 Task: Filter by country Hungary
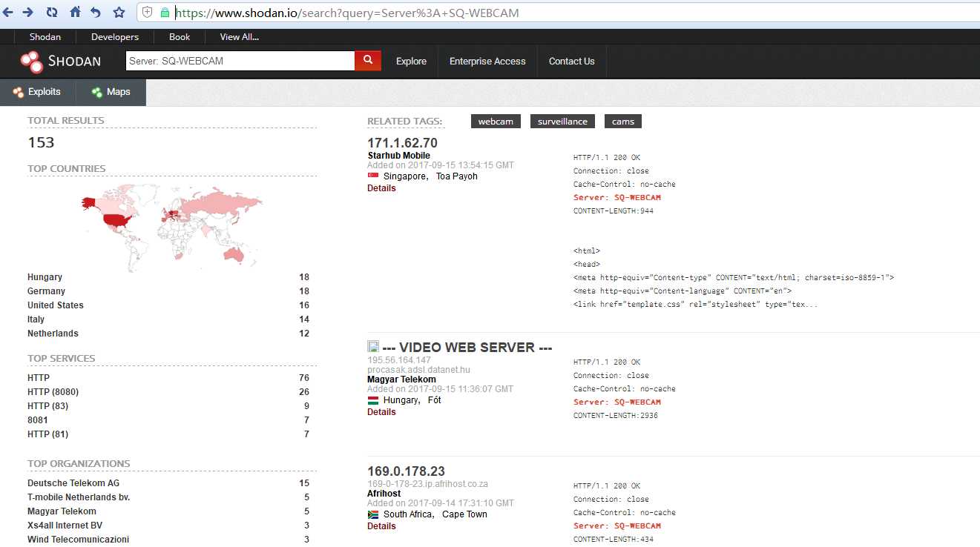point(168,277)
